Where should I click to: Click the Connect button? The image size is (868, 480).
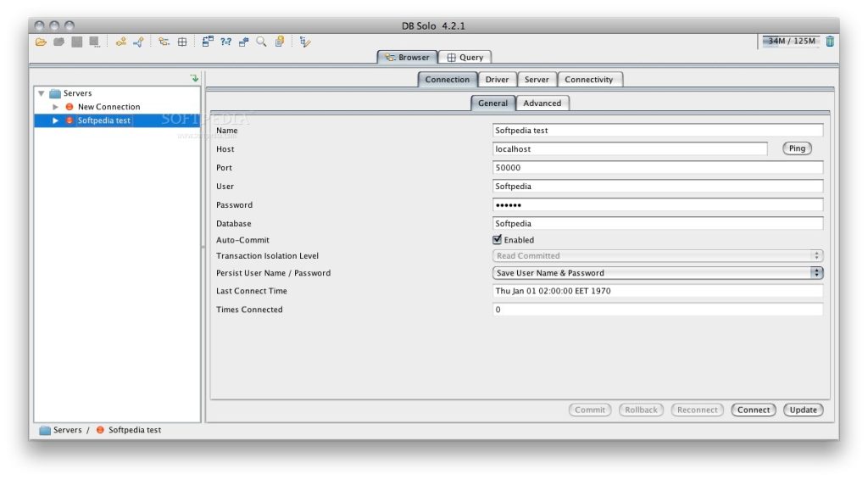[753, 410]
